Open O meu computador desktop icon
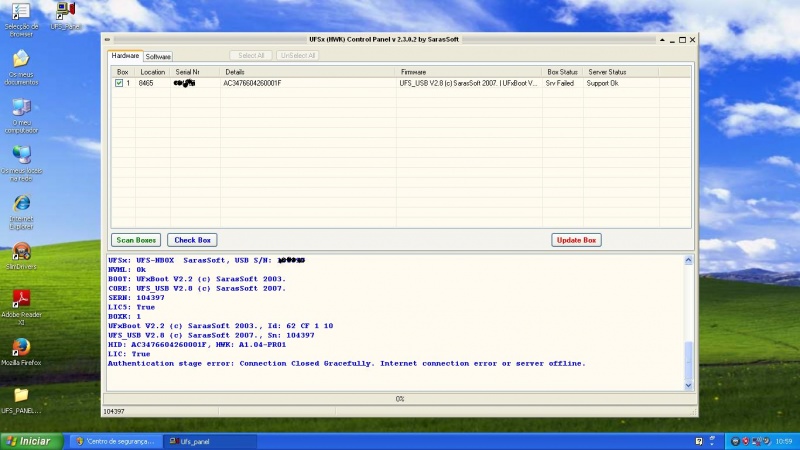This screenshot has width=800, height=450. [x=21, y=116]
